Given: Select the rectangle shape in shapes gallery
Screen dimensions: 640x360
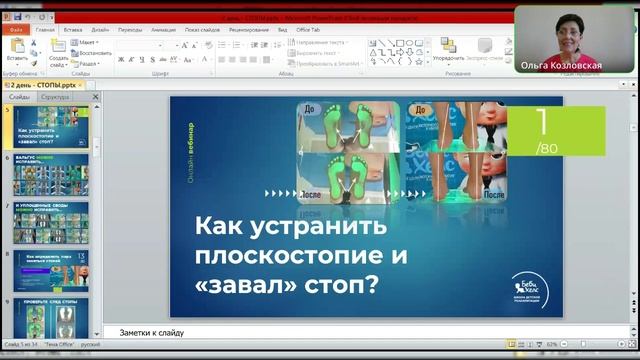Looking at the screenshot, I should tap(400, 43).
